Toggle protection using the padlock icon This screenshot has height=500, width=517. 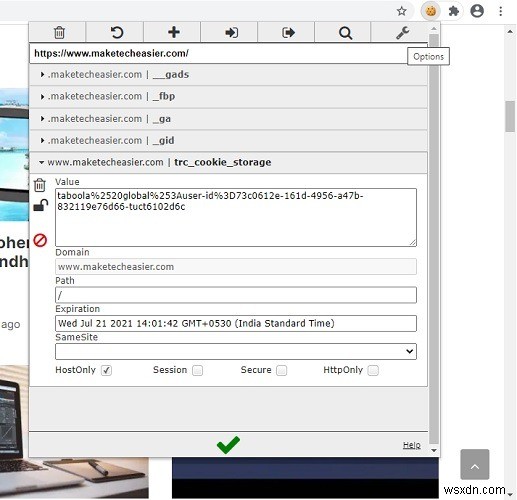[41, 205]
